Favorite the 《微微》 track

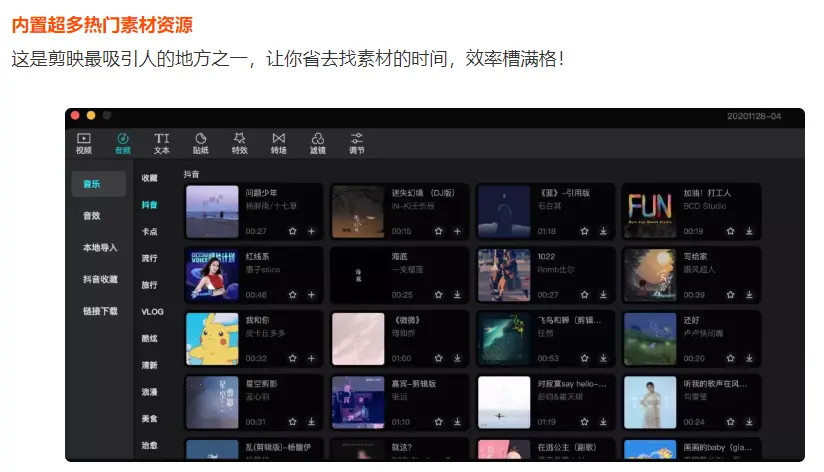coord(438,358)
